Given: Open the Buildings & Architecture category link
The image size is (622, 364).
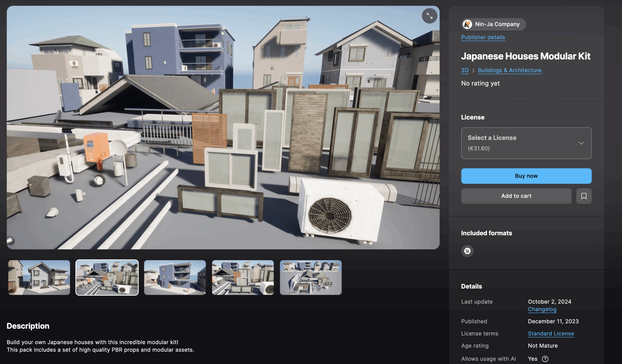Looking at the screenshot, I should [x=510, y=70].
